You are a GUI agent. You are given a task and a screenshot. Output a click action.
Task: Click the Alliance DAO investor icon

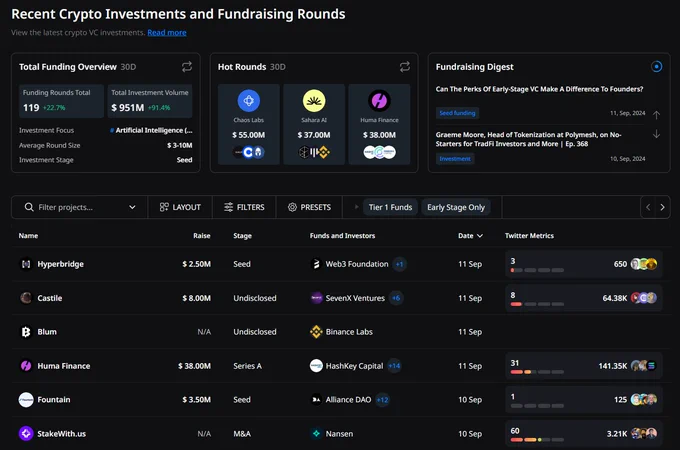(316, 400)
